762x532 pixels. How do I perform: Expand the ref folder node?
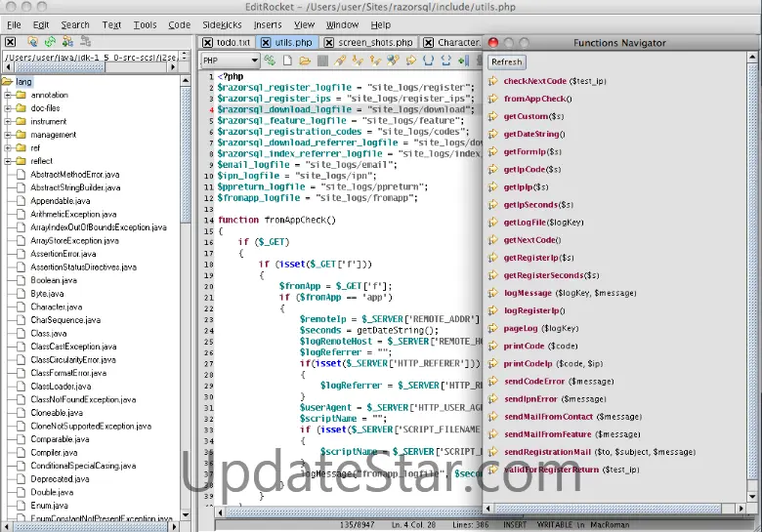(x=8, y=148)
